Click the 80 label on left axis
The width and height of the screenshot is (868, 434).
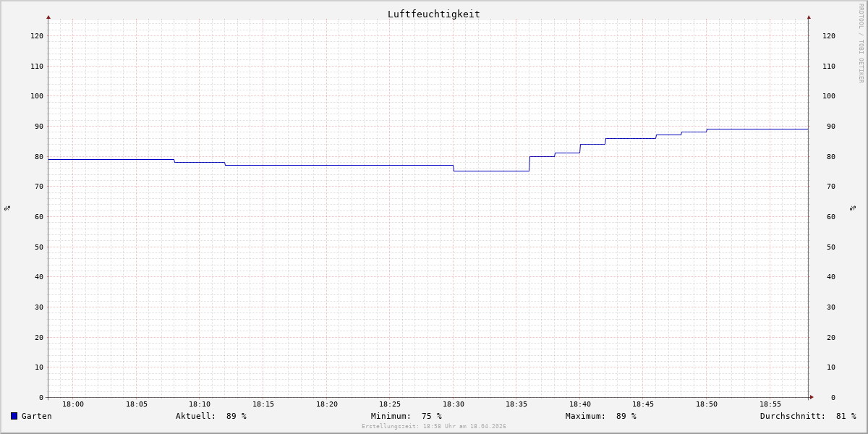click(x=39, y=156)
